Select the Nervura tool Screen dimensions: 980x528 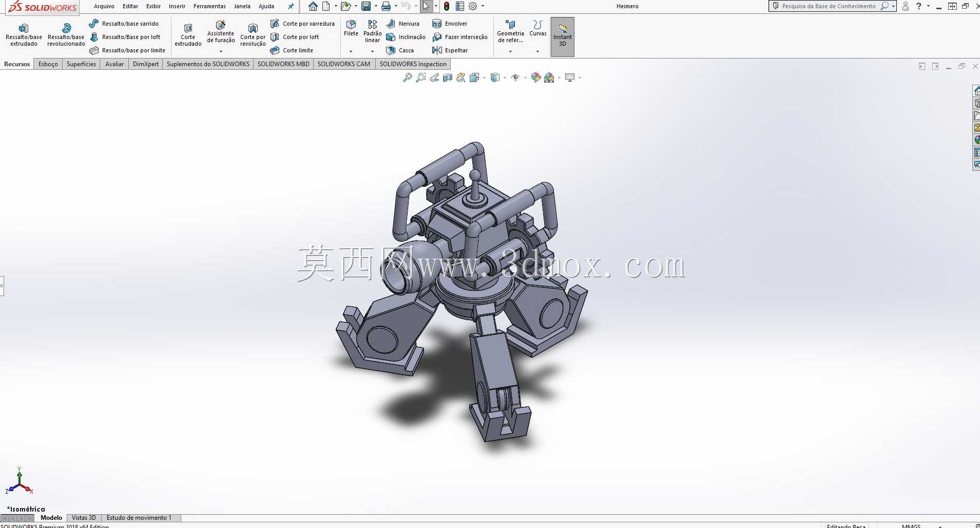(x=403, y=24)
